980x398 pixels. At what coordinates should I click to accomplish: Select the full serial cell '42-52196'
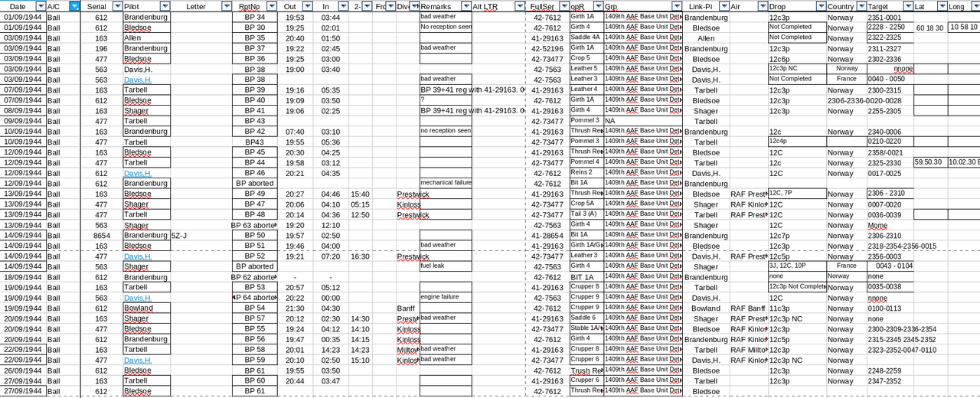click(x=547, y=47)
